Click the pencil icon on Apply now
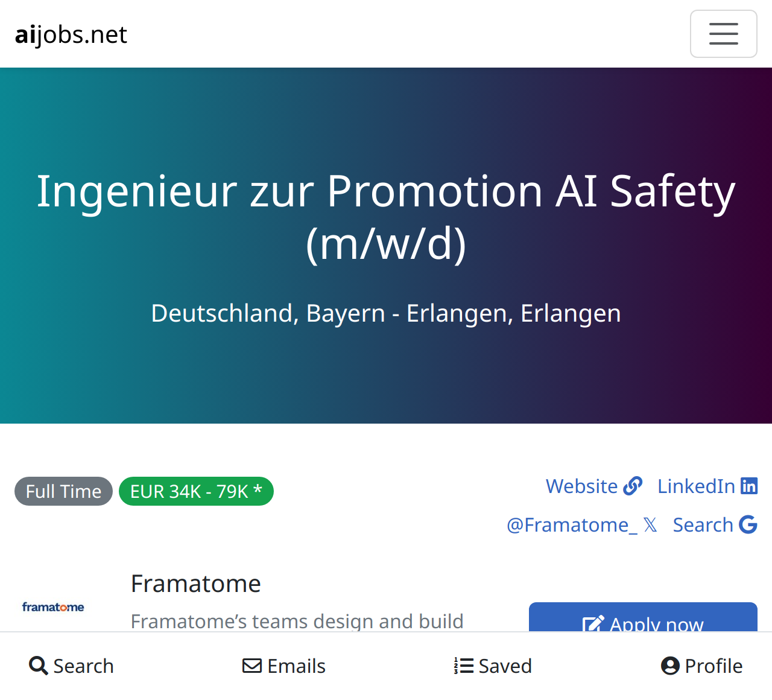 [x=593, y=624]
